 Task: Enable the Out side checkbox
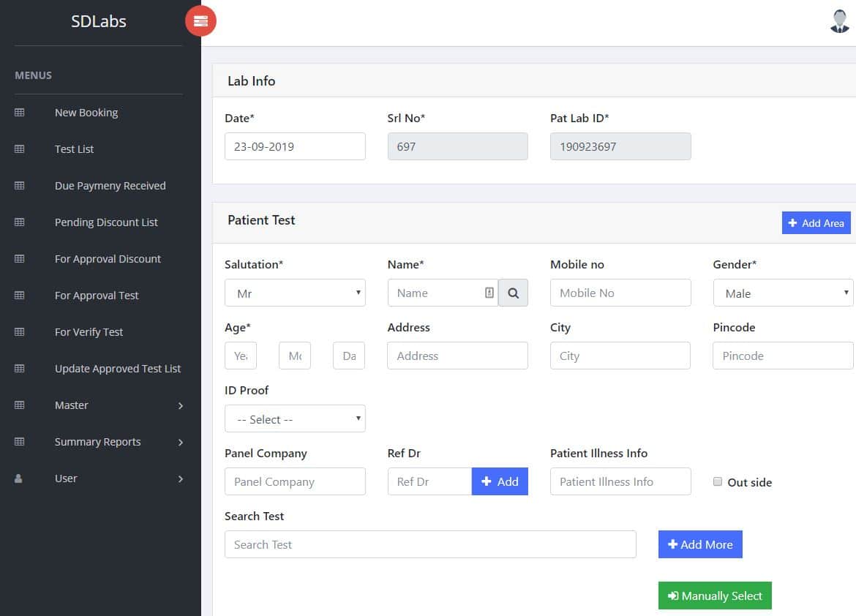pyautogui.click(x=718, y=482)
